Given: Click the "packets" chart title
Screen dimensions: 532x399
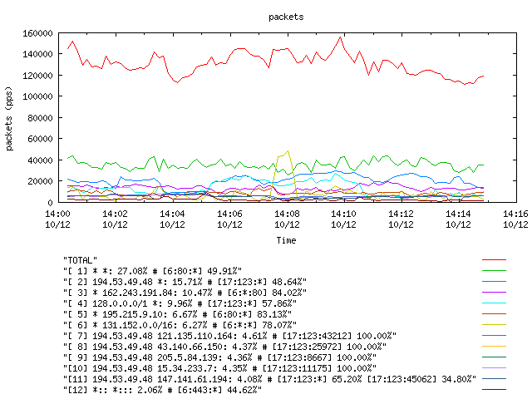Looking at the screenshot, I should point(286,17).
